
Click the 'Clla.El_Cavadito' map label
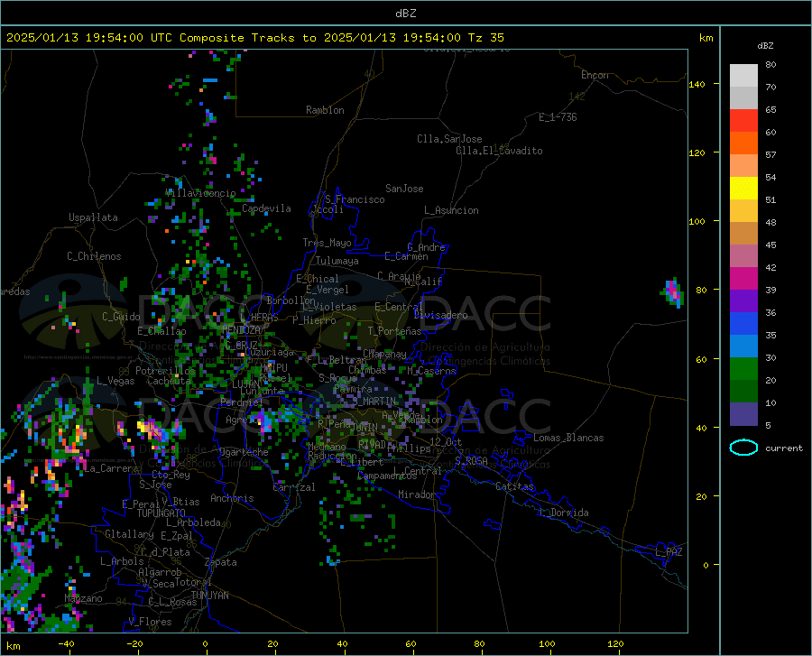(x=499, y=151)
